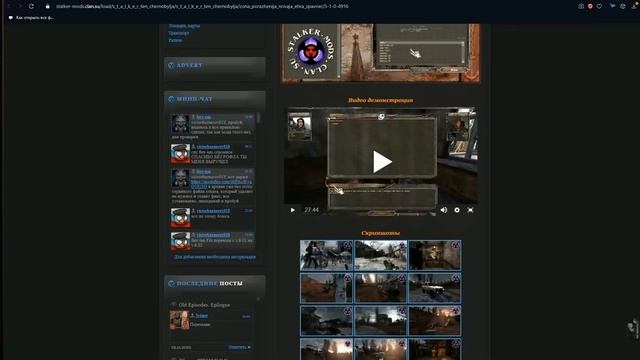The height and width of the screenshot is (360, 640).
Task: Open the video settings gear icon
Action: 457,210
